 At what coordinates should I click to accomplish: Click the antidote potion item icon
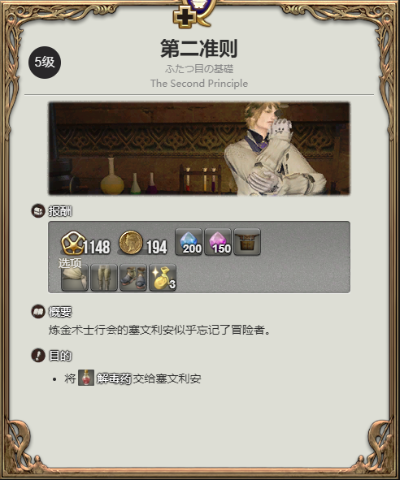(86, 378)
